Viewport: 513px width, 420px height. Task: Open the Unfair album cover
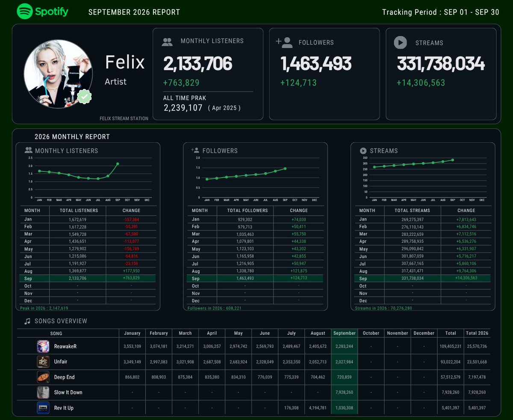pos(43,361)
